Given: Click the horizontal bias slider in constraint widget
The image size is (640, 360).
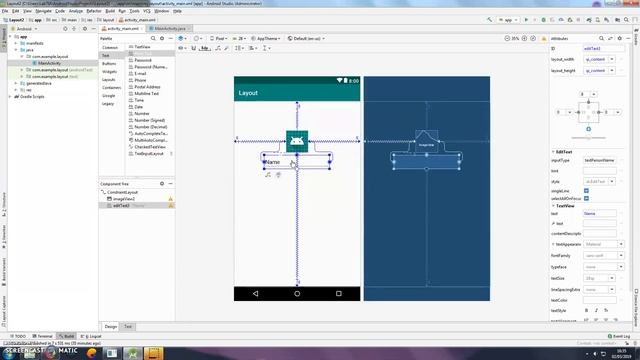Looking at the screenshot, I should (x=589, y=138).
